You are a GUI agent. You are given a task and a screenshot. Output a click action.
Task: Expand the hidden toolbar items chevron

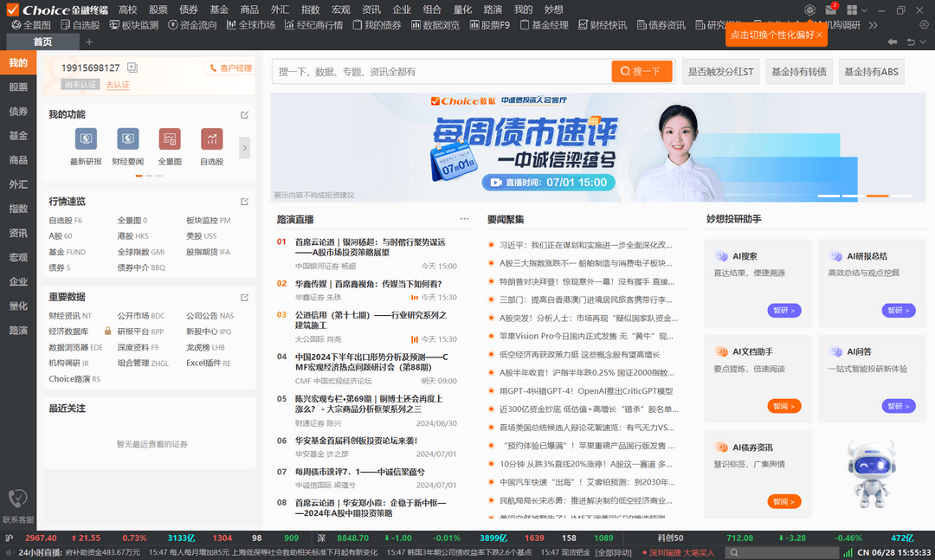pos(873,25)
